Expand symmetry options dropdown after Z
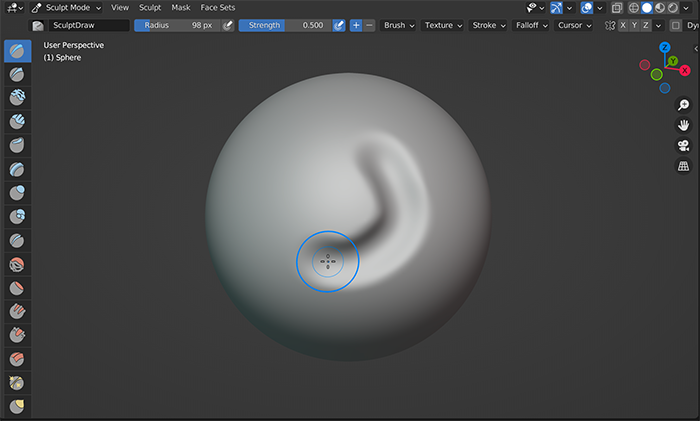The height and width of the screenshot is (421, 700). click(x=658, y=25)
